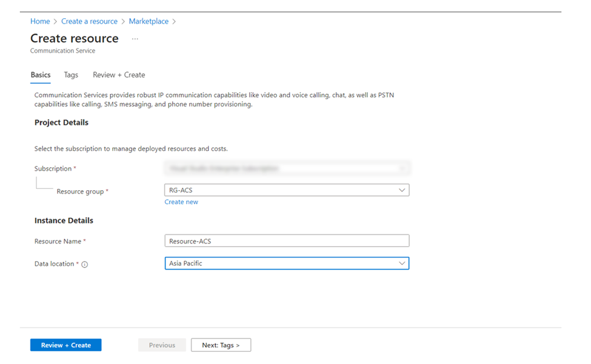Go to Home in the breadcrumb

(x=40, y=21)
